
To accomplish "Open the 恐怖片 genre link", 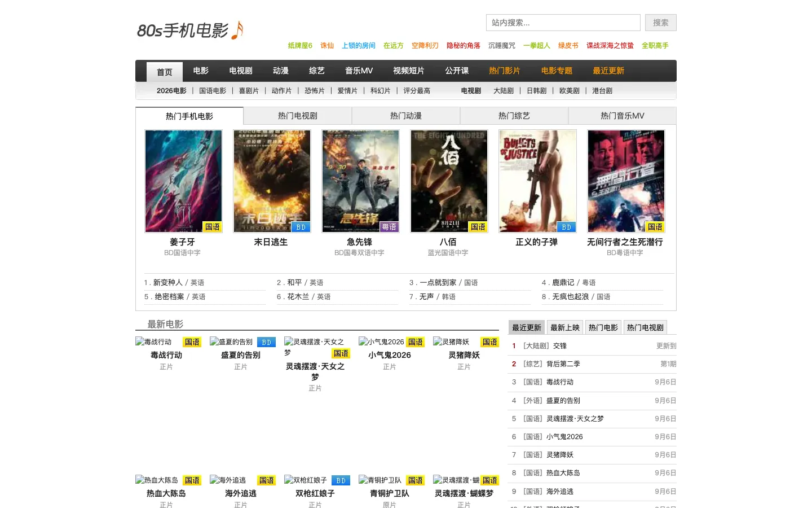I will (x=315, y=90).
